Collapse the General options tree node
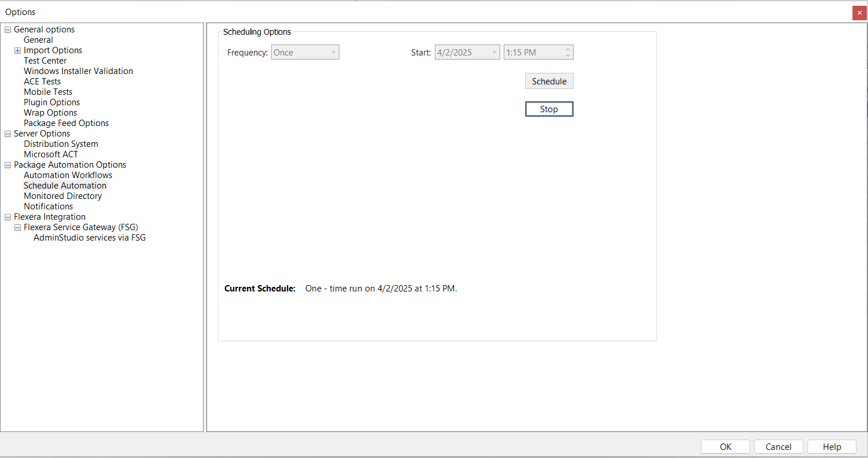This screenshot has height=458, width=868. point(8,29)
